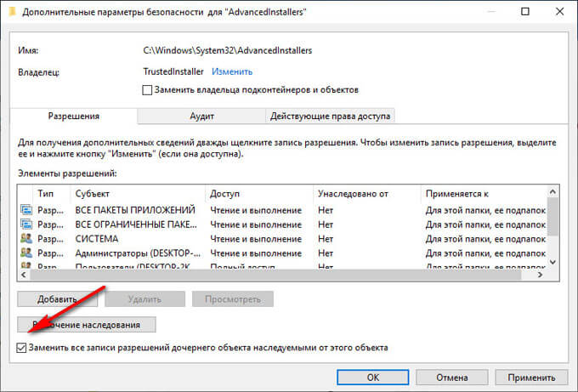This screenshot has width=578, height=392.
Task: Click the icon in the ВСЕ ПАКЕТЫ ПРИЛОЖЕНИЙ row
Action: click(26, 210)
